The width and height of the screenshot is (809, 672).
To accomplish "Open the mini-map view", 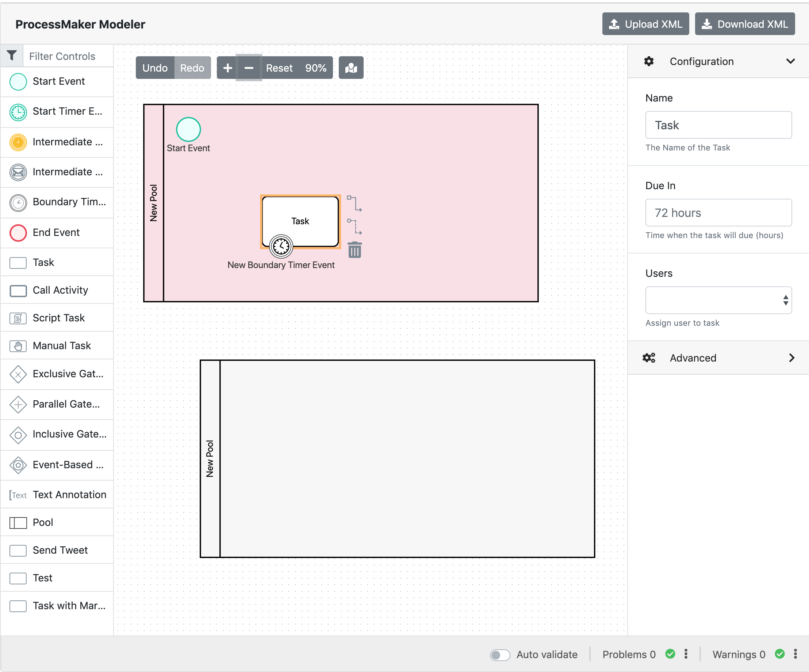I will click(x=350, y=68).
